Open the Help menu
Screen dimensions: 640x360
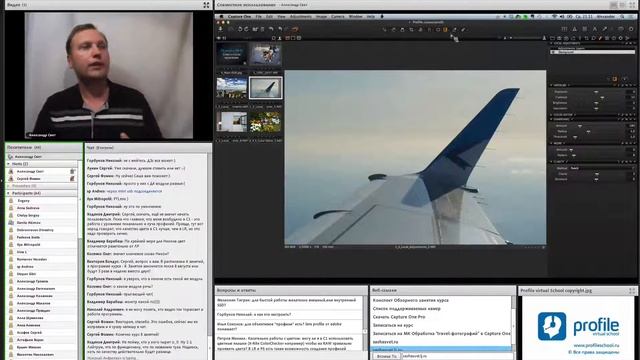371,17
